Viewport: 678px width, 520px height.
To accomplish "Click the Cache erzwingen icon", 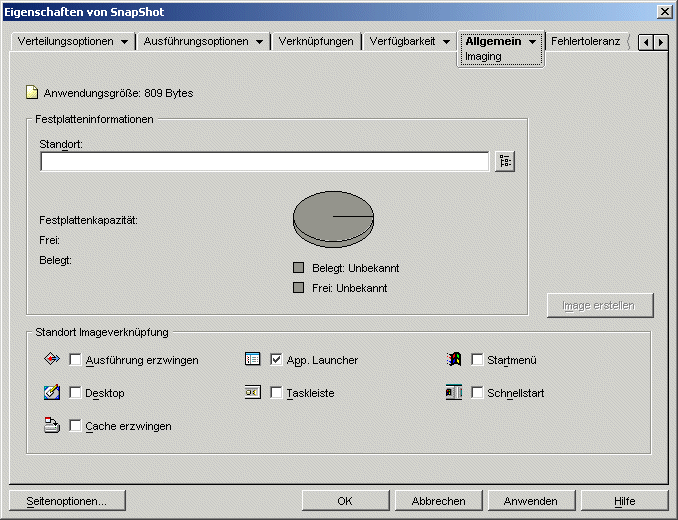I will tap(53, 426).
